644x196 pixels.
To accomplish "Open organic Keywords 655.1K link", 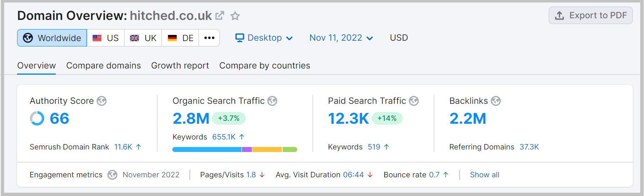I will click(x=224, y=137).
